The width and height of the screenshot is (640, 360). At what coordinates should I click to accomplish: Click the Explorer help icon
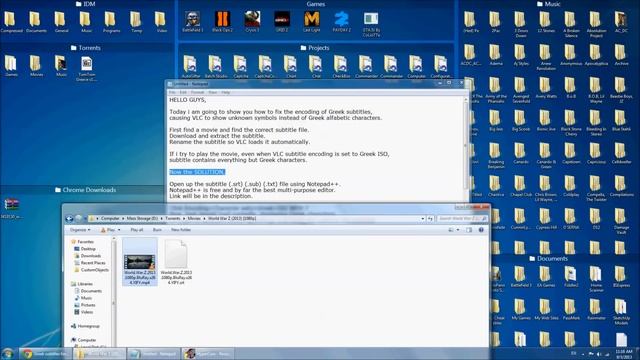pyautogui.click(x=481, y=230)
